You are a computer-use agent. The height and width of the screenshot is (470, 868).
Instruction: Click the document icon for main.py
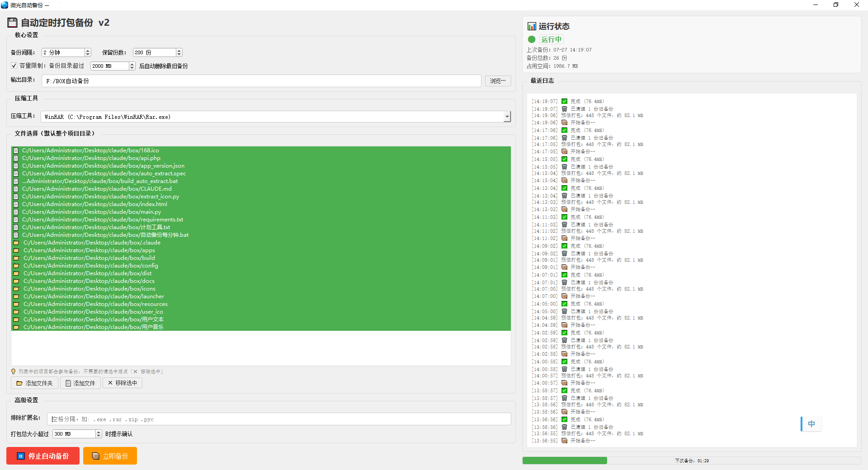[16, 212]
